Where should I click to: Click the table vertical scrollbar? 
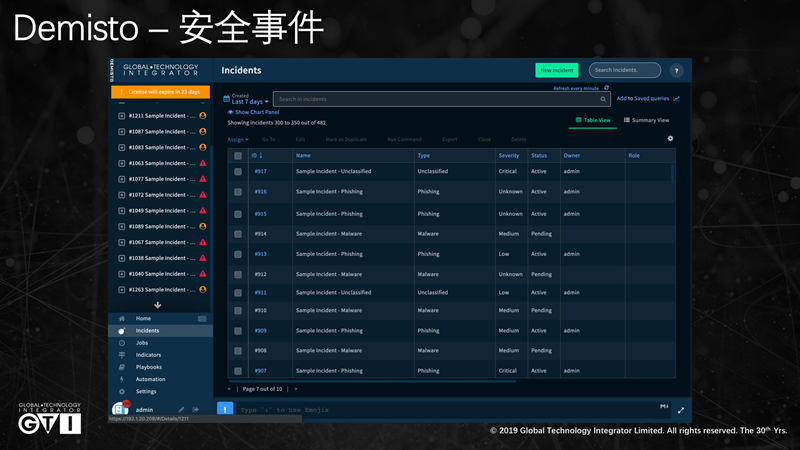[672, 173]
